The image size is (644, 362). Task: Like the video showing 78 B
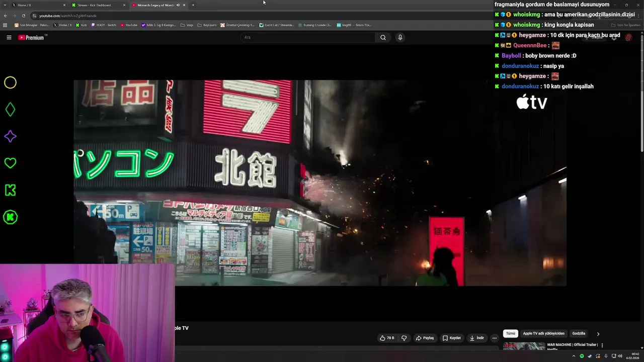[387, 338]
